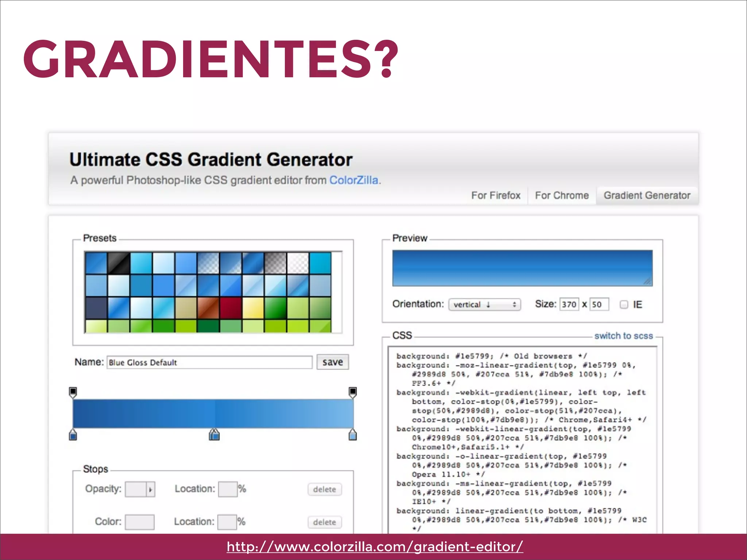The height and width of the screenshot is (560, 747).
Task: Click the top-right opacity stop marker
Action: click(353, 392)
